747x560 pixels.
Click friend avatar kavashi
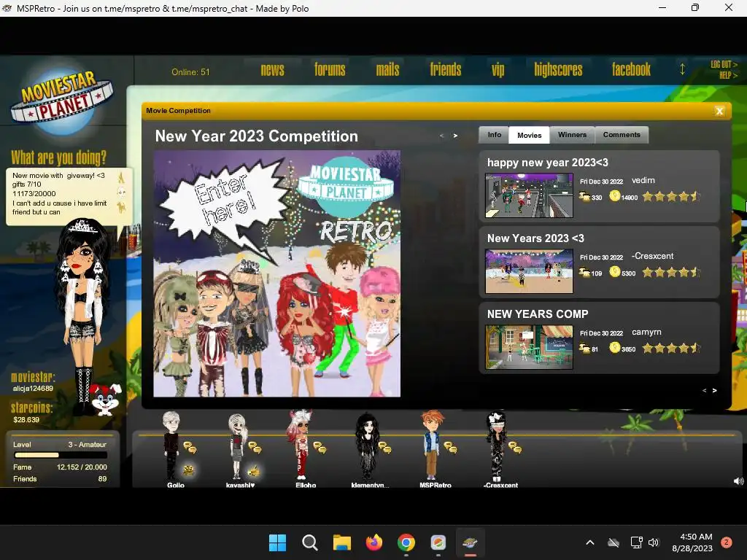tap(237, 447)
